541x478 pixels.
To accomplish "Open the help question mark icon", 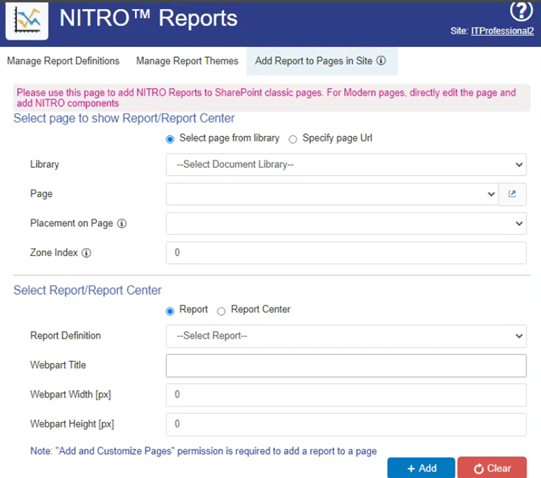I will tap(521, 10).
